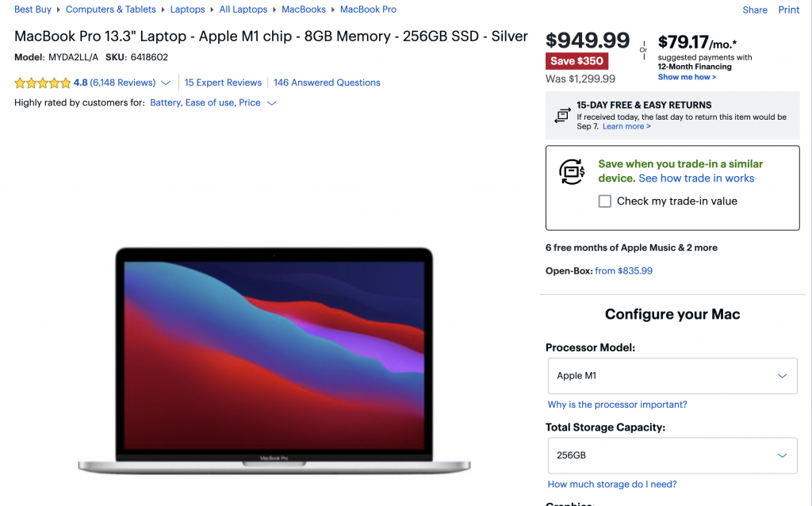The image size is (812, 506).
Task: Expand the 'Highly rated by customers' chevron
Action: tap(271, 103)
